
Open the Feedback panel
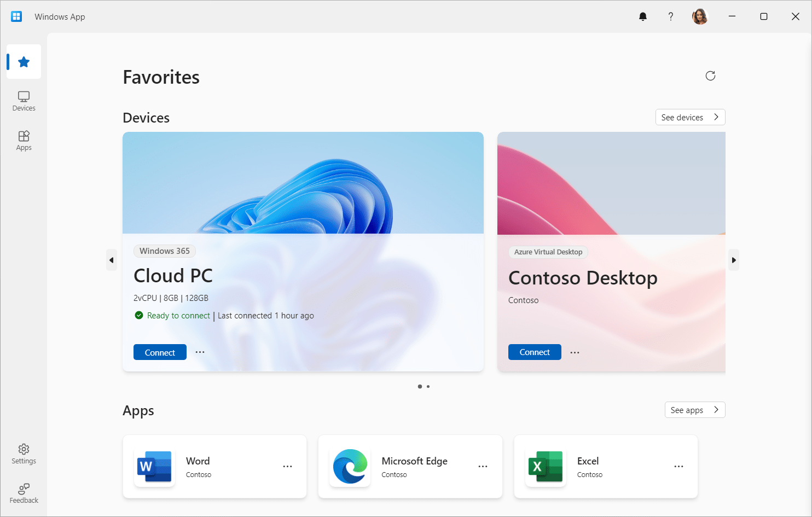pos(23,493)
